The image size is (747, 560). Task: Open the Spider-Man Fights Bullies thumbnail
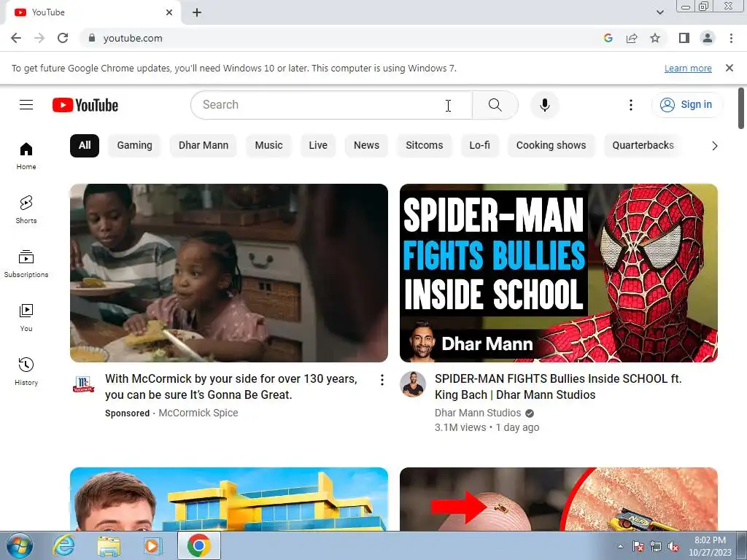(x=558, y=273)
